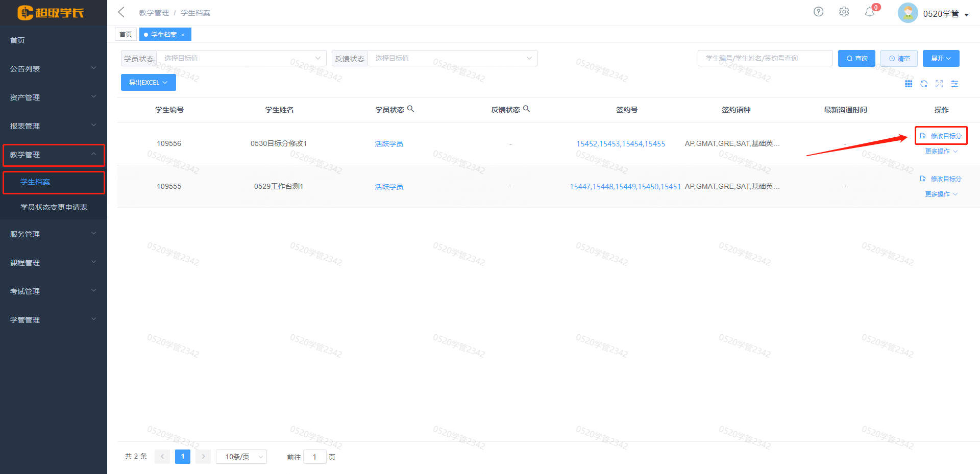Go back using the left arrow icon
The width and height of the screenshot is (980, 474).
(121, 12)
